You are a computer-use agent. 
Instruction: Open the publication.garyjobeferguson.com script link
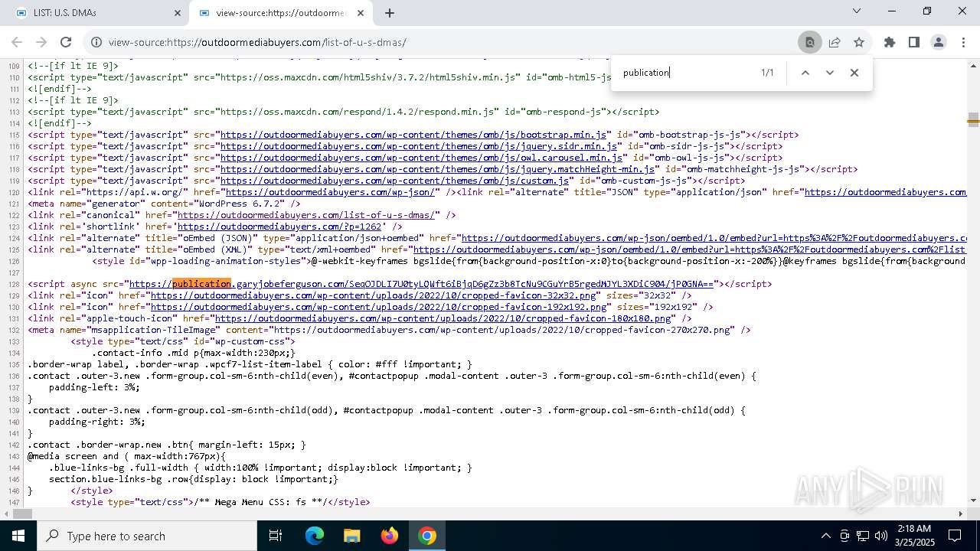click(420, 284)
